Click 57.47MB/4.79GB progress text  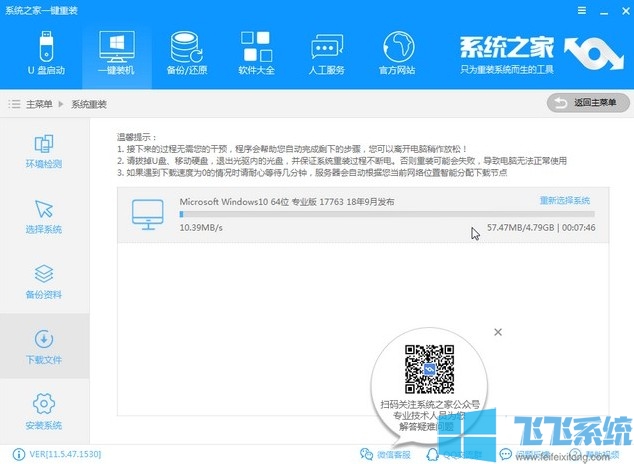520,228
